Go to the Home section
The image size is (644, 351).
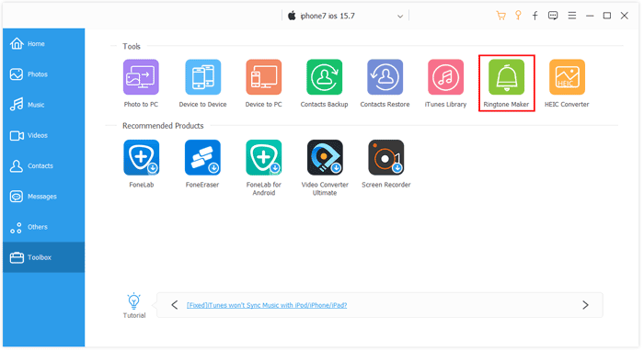point(43,44)
